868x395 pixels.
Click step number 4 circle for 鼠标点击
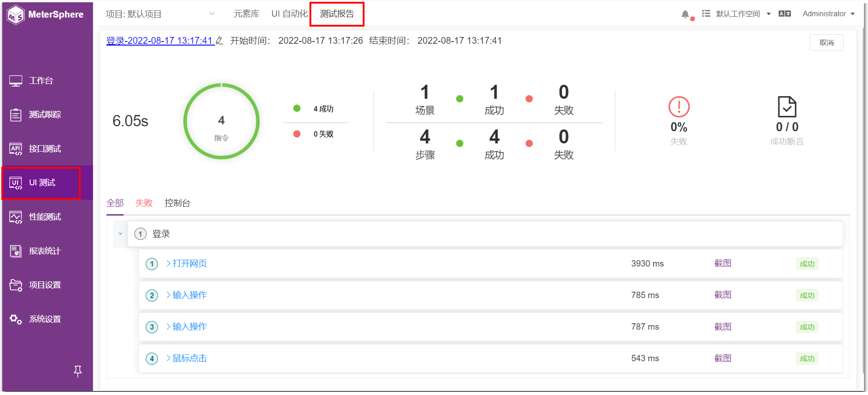coord(152,359)
